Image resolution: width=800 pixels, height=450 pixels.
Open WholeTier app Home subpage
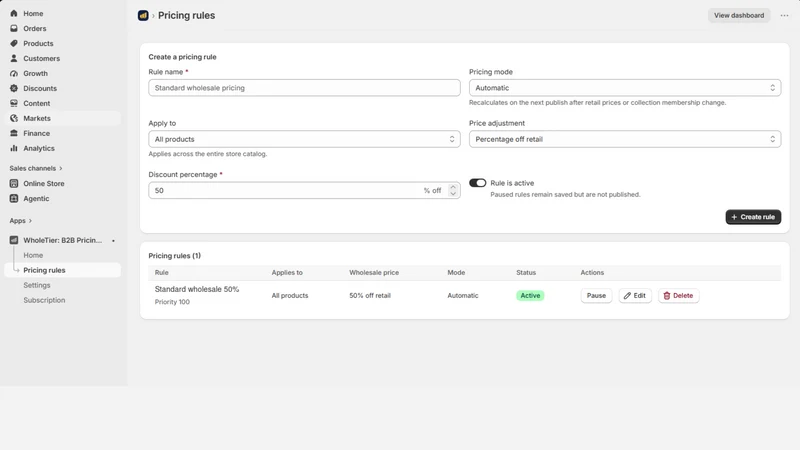click(33, 255)
